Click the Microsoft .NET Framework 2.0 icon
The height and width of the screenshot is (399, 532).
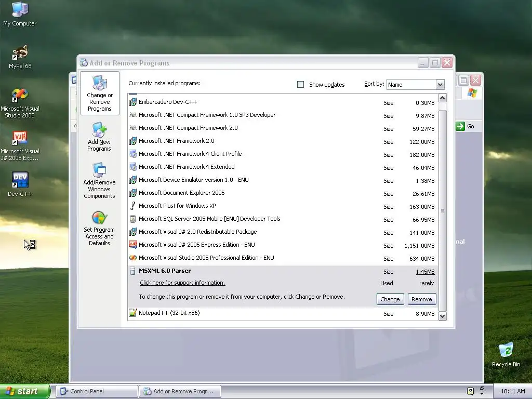132,141
